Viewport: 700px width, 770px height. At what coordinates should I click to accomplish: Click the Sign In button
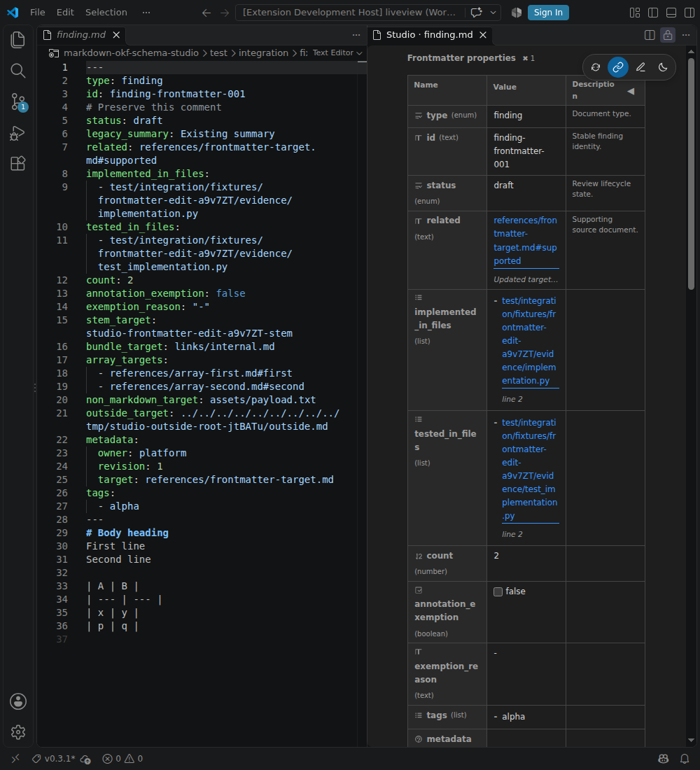tap(548, 13)
